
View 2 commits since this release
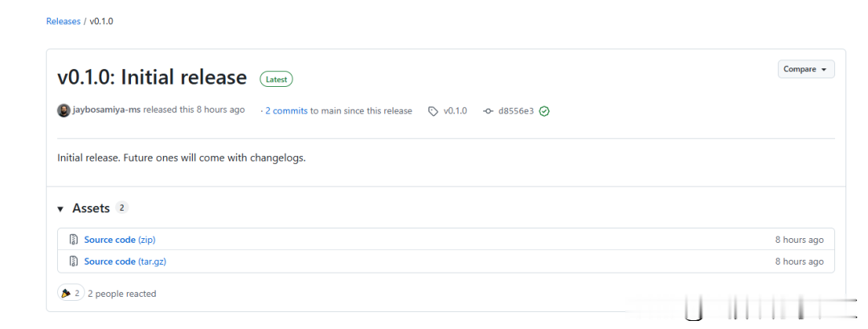click(286, 111)
